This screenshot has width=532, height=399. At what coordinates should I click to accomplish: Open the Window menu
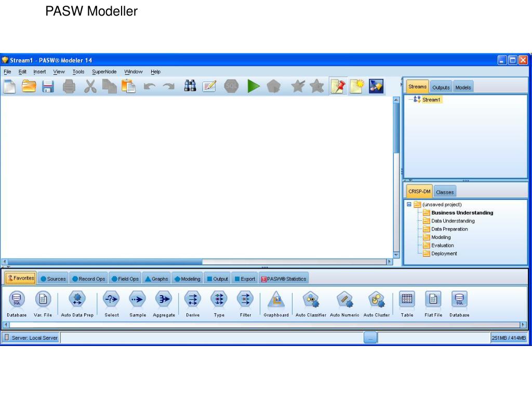134,72
